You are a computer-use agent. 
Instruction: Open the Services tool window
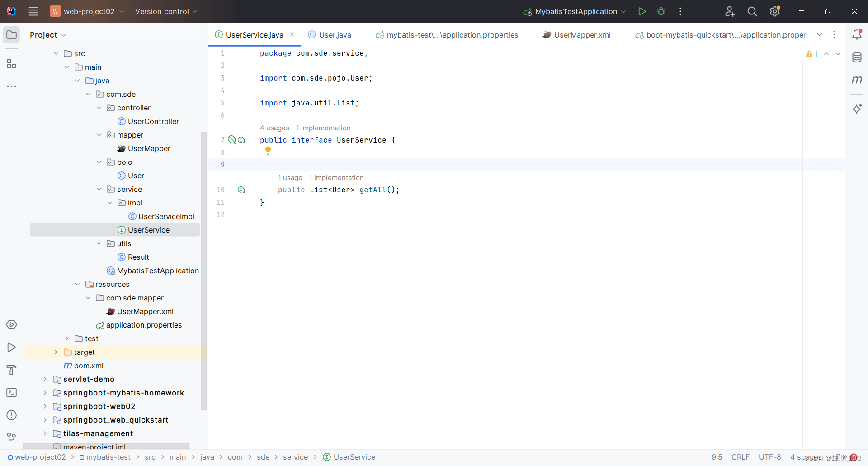[x=12, y=325]
